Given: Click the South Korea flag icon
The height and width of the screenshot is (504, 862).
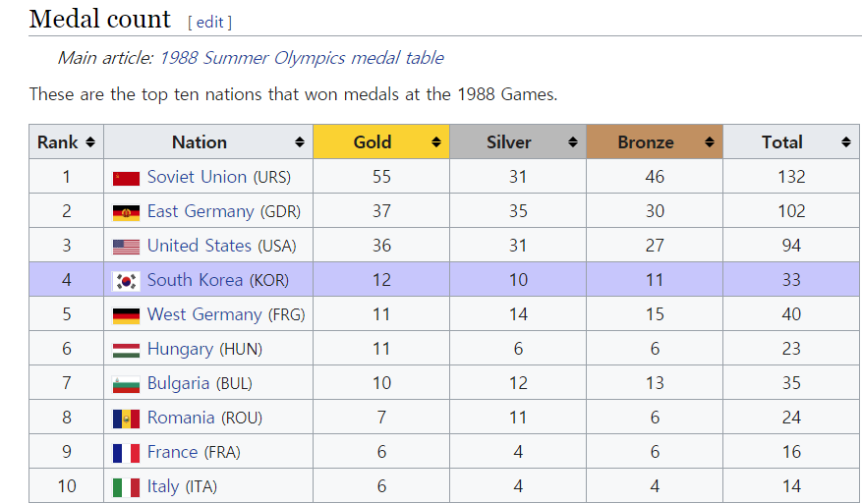Looking at the screenshot, I should [126, 281].
